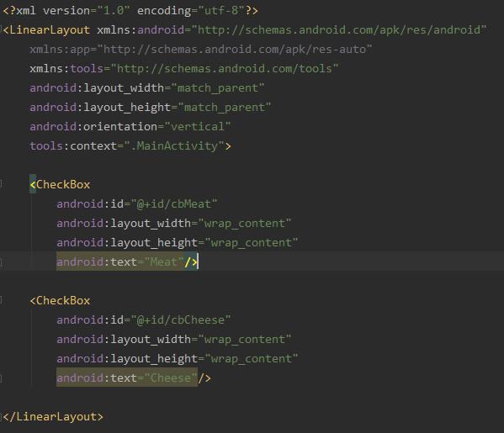Click the xmlns:android schema URL string
The width and height of the screenshot is (504, 433).
[339, 30]
